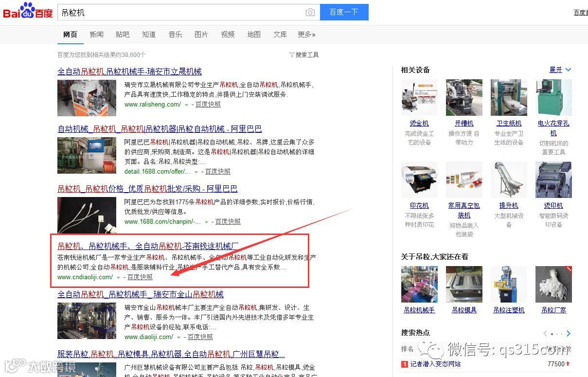This screenshot has height=377, width=588.
Task: Expand 展开 in 相关设备 panel
Action: [x=560, y=70]
